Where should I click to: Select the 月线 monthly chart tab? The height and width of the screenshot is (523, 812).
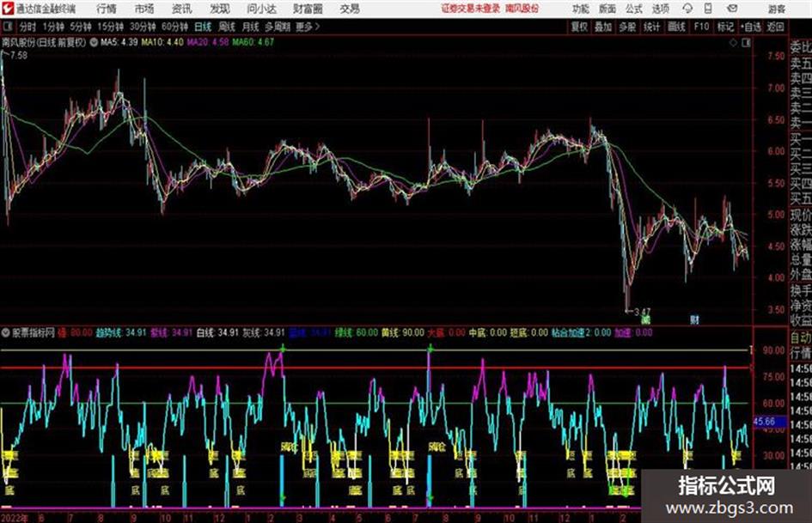[251, 27]
